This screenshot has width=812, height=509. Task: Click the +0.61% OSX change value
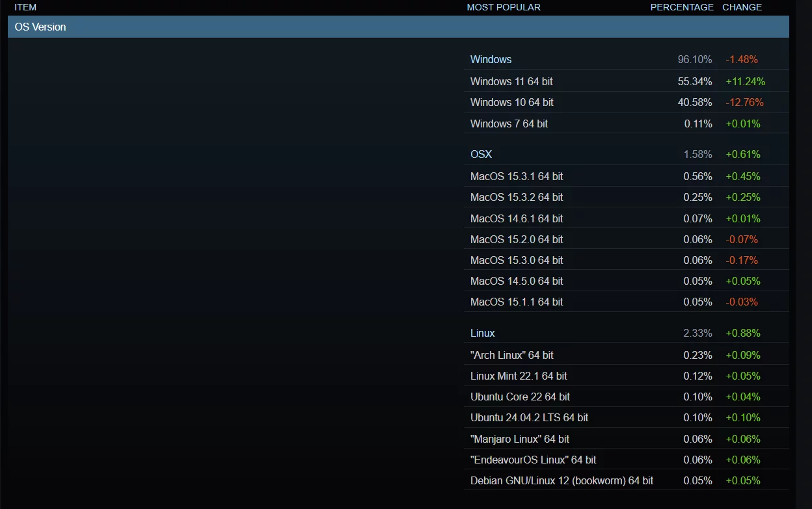743,154
